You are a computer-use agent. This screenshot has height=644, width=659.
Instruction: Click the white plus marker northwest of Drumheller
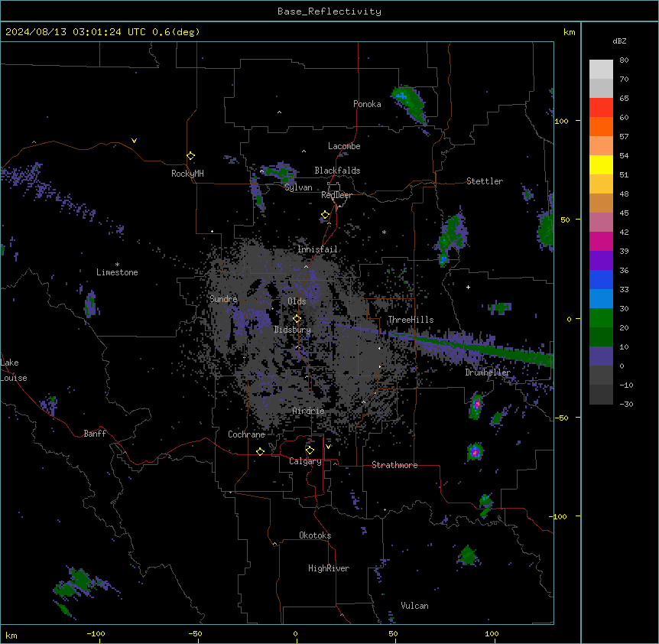[x=468, y=287]
